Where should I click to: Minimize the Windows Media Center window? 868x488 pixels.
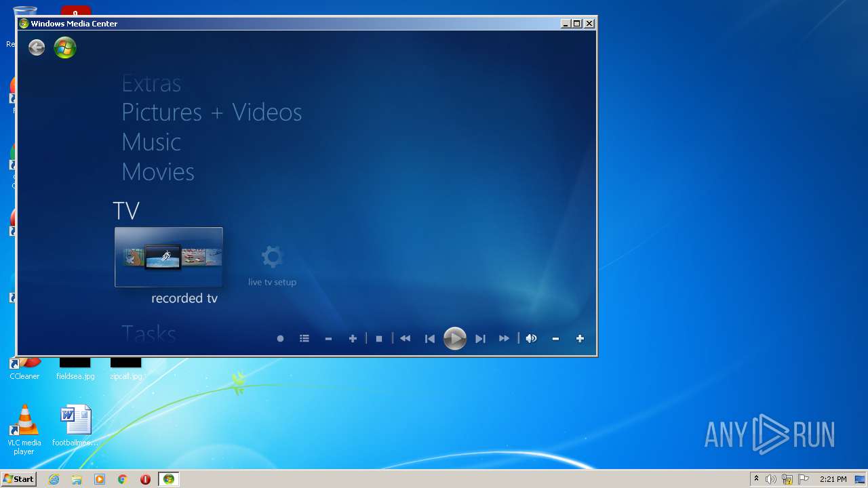[566, 24]
